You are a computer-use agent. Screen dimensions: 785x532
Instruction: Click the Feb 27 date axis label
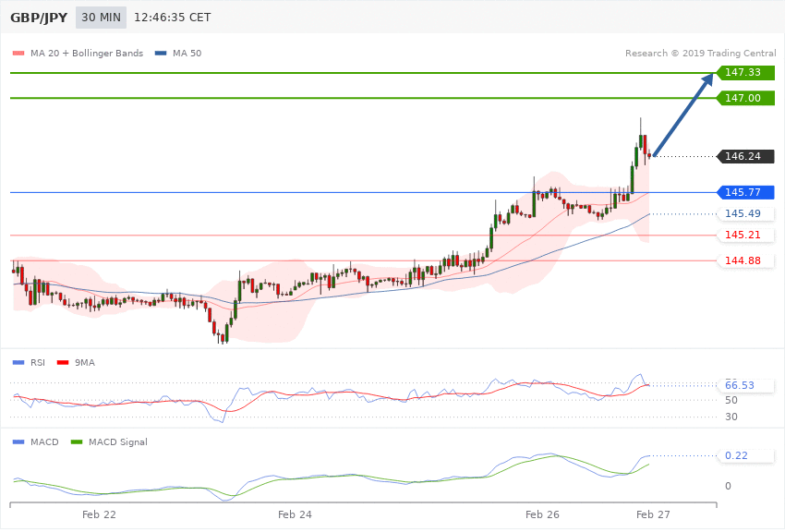tap(653, 514)
